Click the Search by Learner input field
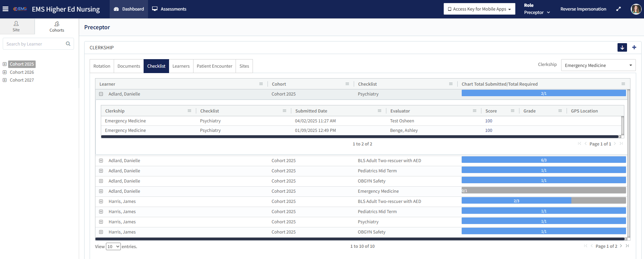 [34, 44]
